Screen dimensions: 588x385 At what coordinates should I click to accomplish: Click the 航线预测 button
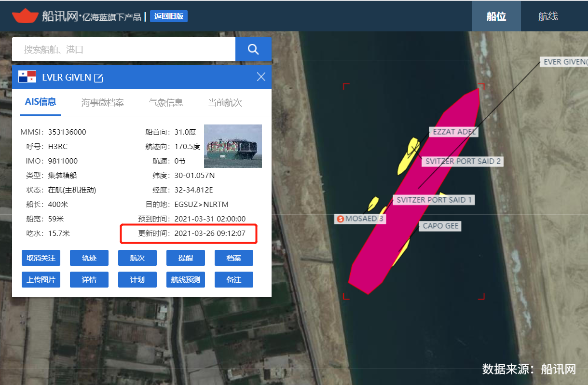point(186,279)
